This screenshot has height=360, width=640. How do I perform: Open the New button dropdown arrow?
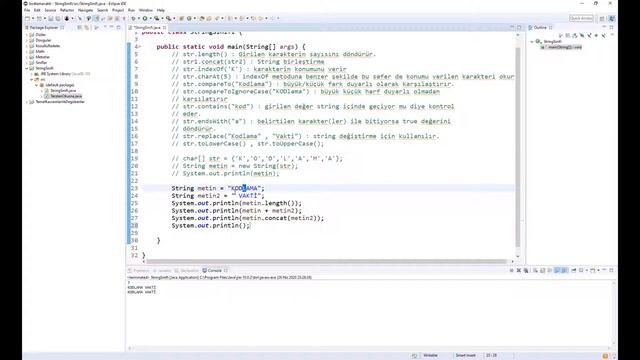[33, 18]
